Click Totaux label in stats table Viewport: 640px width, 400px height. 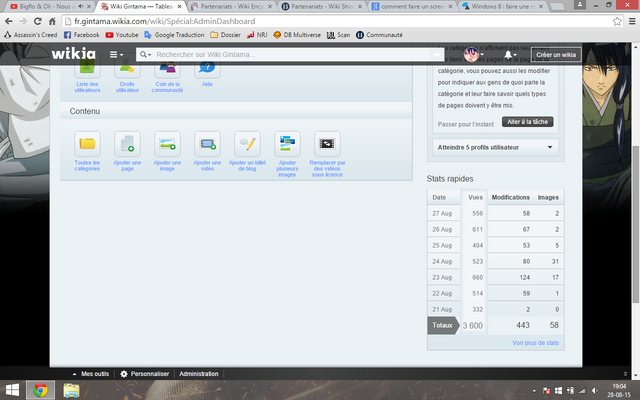tap(442, 325)
